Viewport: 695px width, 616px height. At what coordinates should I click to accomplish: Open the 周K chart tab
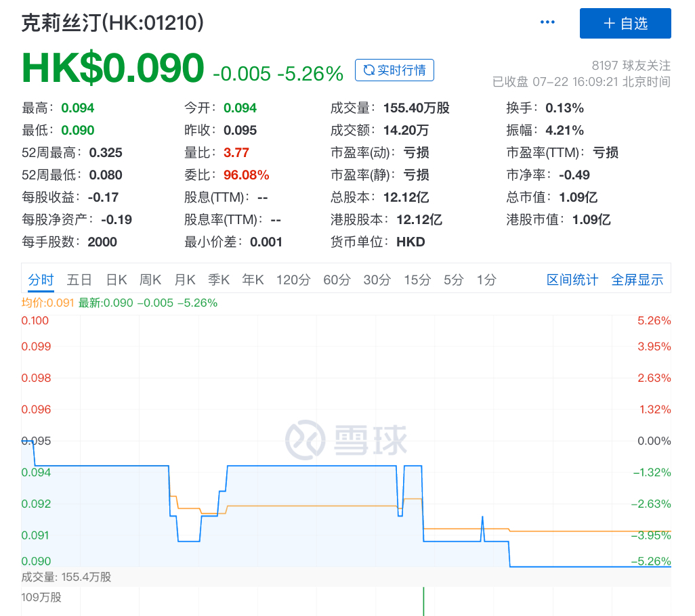point(150,280)
